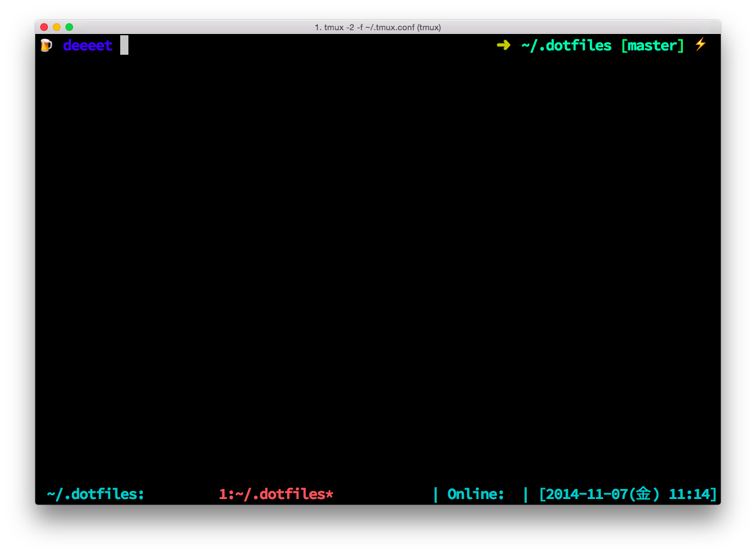Click the beer mug emoji in prompt
The height and width of the screenshot is (555, 756).
[x=46, y=45]
